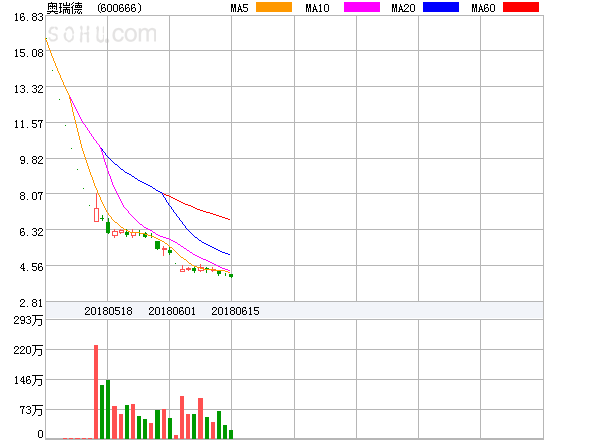Click the stock name 奥瑞德
The width and height of the screenshot is (600, 440).
[65, 8]
